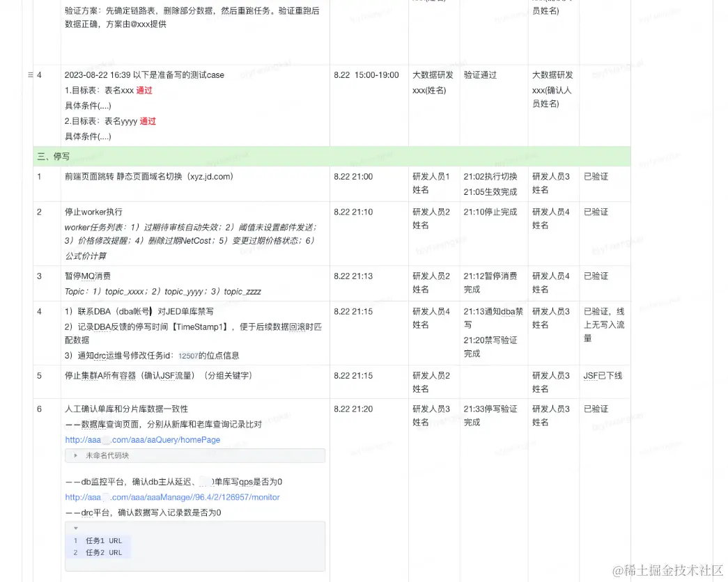Click the drc平台 确认数据写入记录数 line
The height and width of the screenshot is (582, 728).
(x=143, y=512)
